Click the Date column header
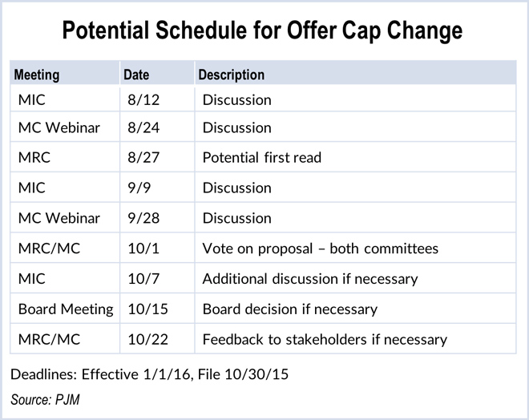The image size is (529, 420). click(x=135, y=75)
